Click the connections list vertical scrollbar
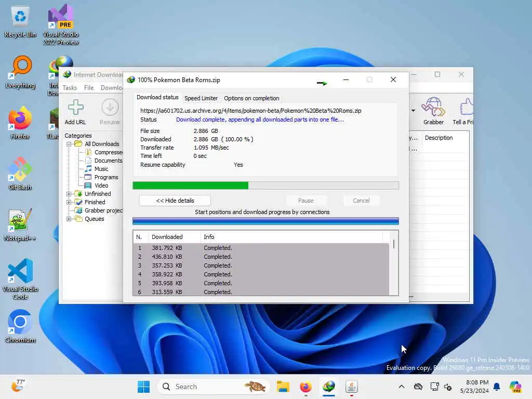The height and width of the screenshot is (399, 532). pos(394,263)
